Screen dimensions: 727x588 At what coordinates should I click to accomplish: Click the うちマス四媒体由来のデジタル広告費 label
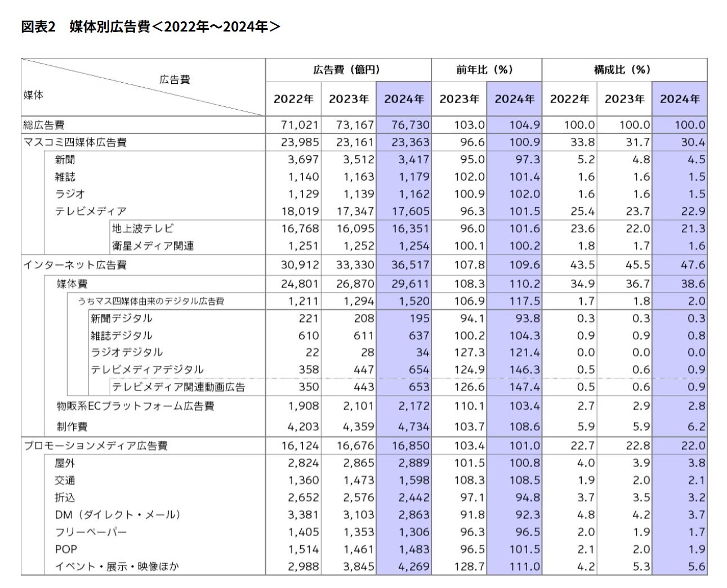[x=151, y=301]
